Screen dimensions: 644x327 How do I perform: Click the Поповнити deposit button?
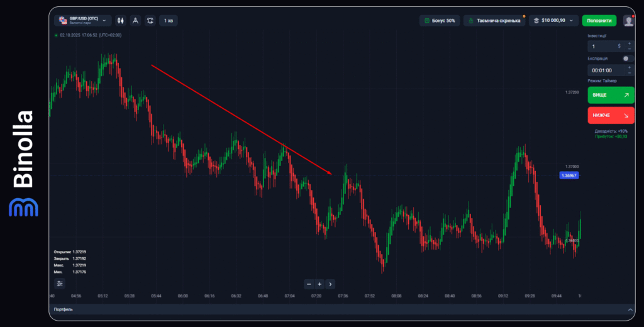pos(599,21)
